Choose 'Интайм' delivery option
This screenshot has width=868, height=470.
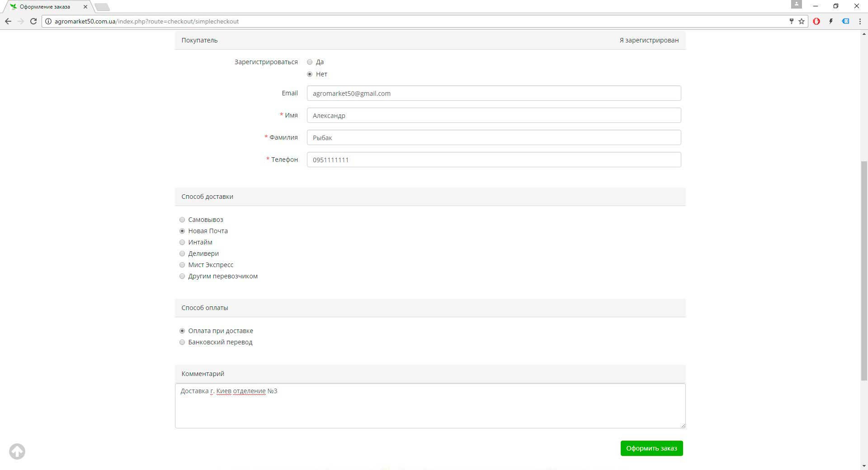[x=182, y=242]
